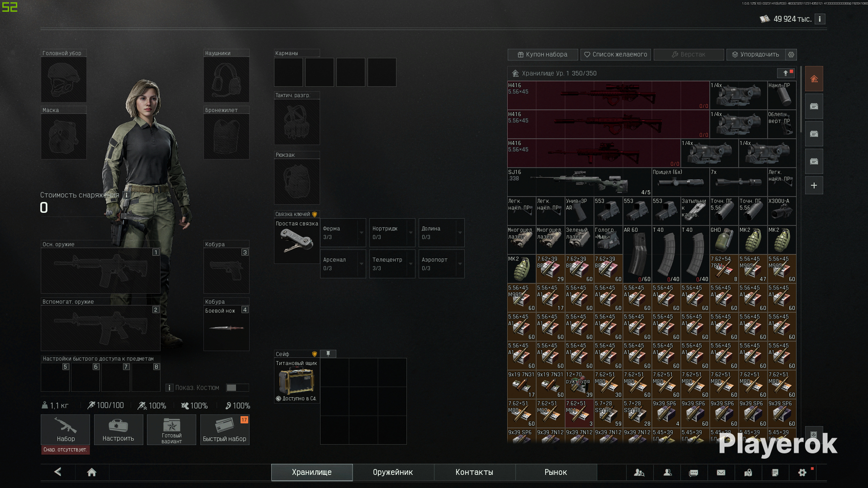
Task: Expand the Аэропорт 0/3 keys dropdown
Action: pos(441,264)
